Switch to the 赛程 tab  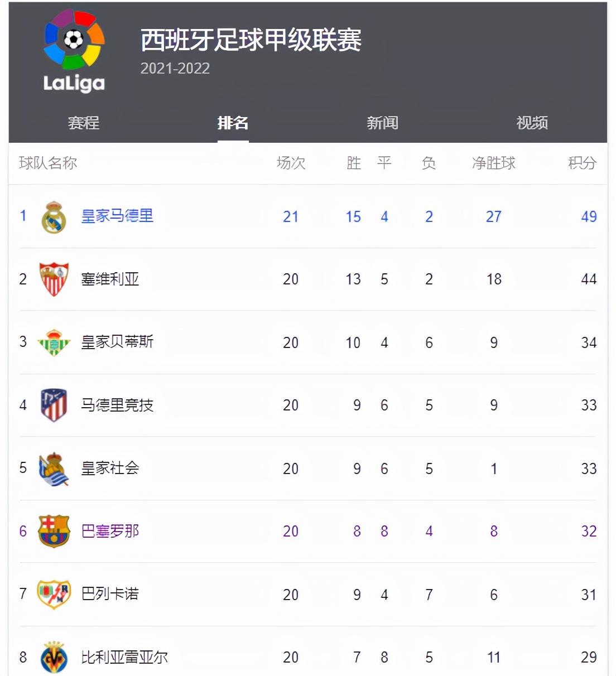pos(84,123)
